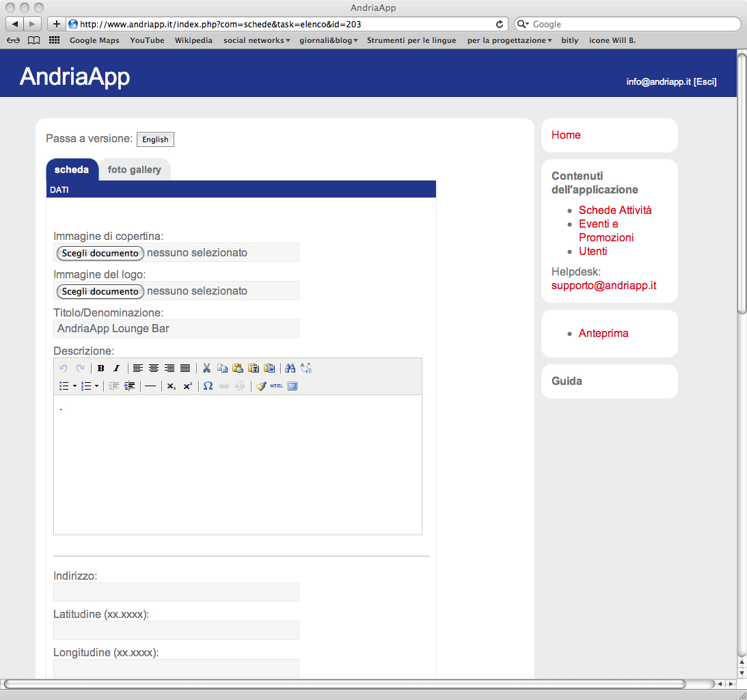Expand the numbered list style dropdown arrow
The width and height of the screenshot is (747, 700).
tap(97, 386)
